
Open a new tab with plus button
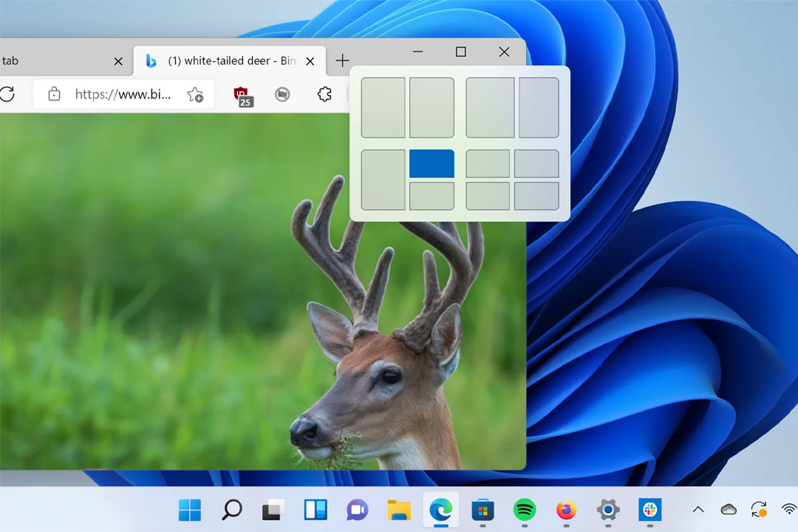pyautogui.click(x=343, y=61)
